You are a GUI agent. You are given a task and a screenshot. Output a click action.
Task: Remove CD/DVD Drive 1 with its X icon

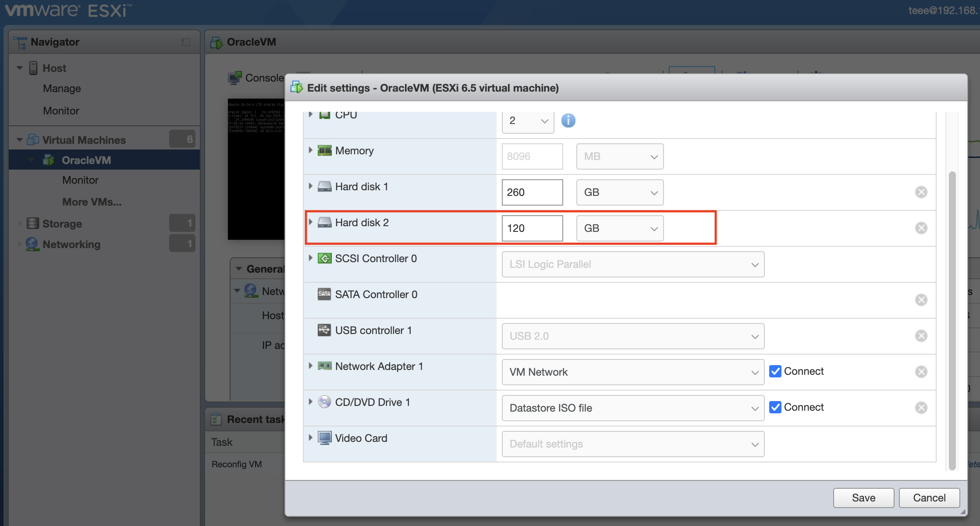(x=921, y=408)
